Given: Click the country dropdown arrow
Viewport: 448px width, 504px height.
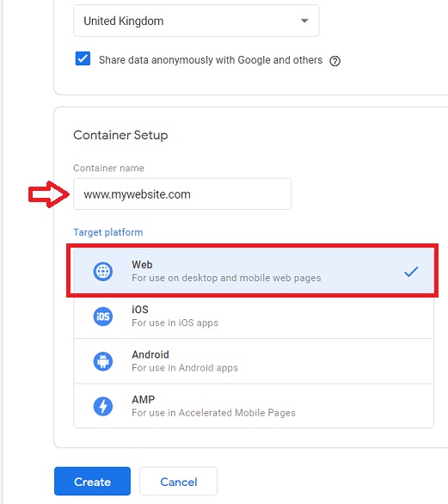Looking at the screenshot, I should coord(304,21).
